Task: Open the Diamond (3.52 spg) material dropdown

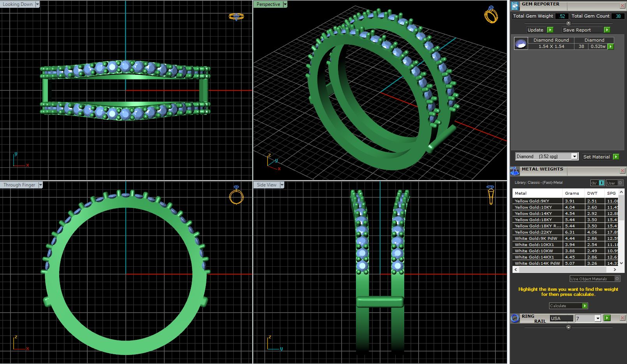Action: 574,157
